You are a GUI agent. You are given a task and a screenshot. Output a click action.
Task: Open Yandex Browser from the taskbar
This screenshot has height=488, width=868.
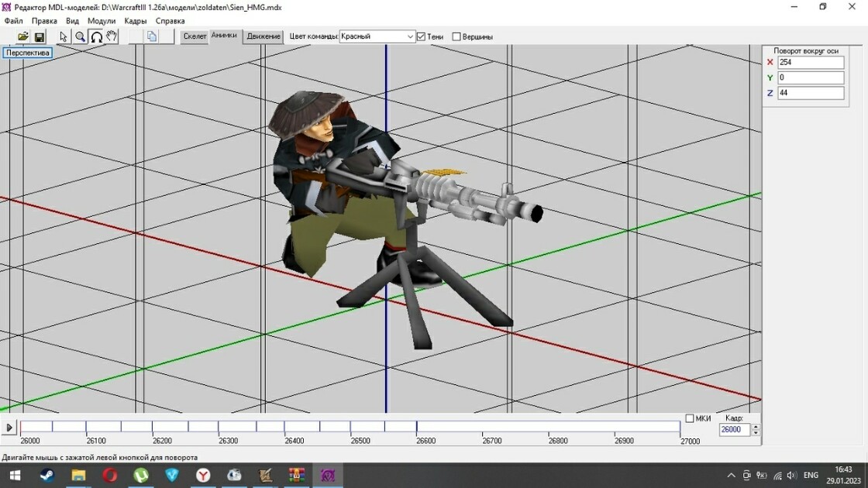[203, 476]
